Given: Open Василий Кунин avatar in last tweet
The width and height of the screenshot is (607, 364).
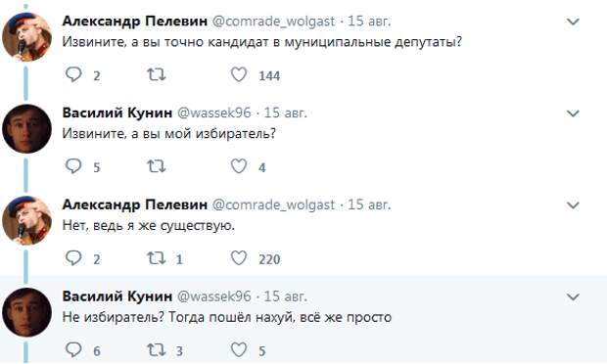Looking at the screenshot, I should tap(26, 312).
